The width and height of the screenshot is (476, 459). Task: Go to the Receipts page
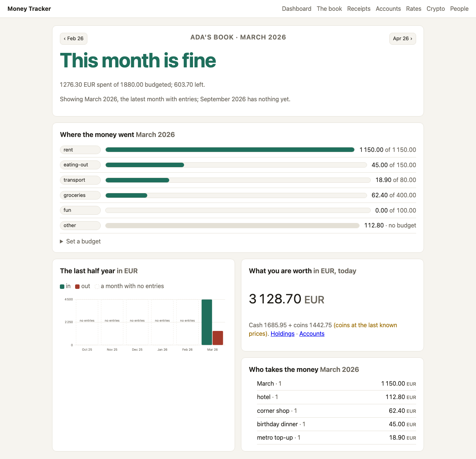pos(358,9)
